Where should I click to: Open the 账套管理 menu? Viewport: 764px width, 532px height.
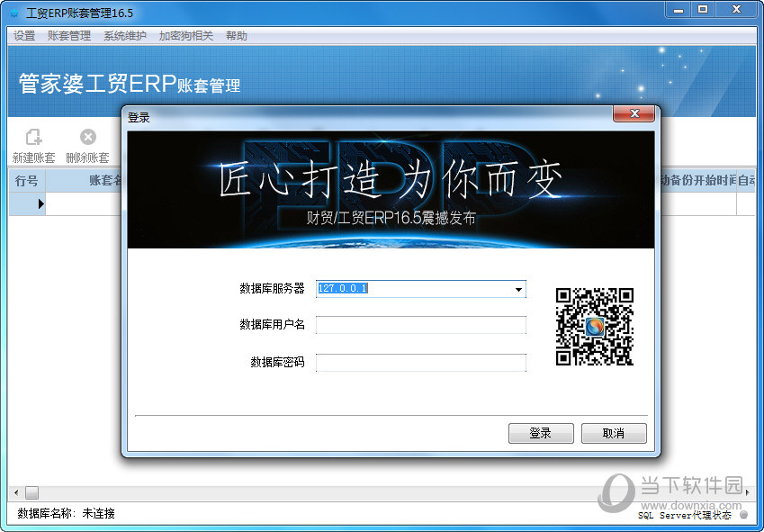click(x=69, y=36)
